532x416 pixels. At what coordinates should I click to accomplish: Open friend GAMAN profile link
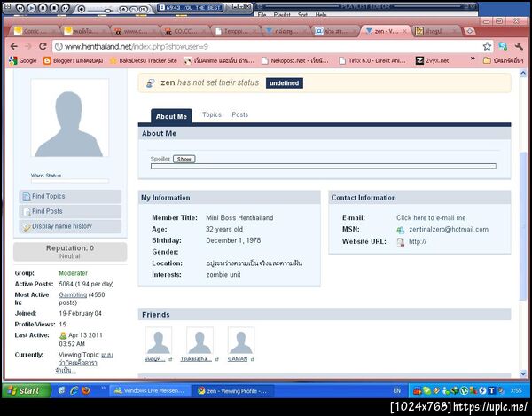point(238,359)
